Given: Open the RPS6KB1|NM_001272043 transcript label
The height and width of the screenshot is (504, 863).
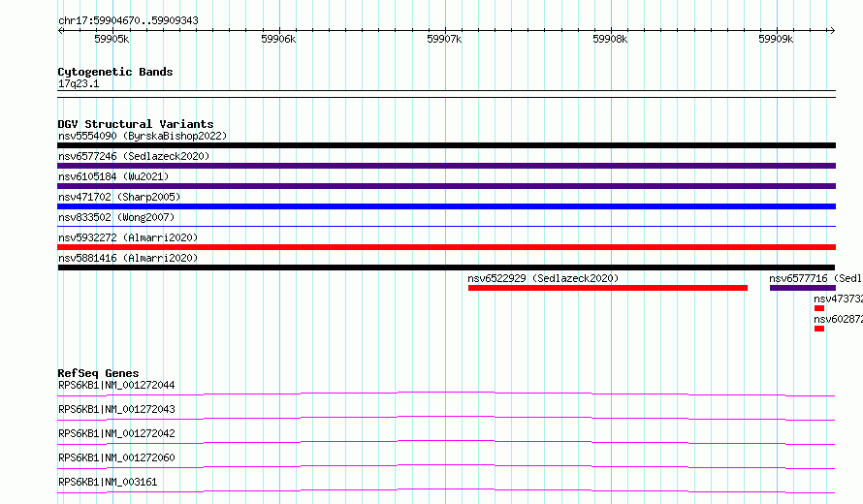Looking at the screenshot, I should pos(116,409).
